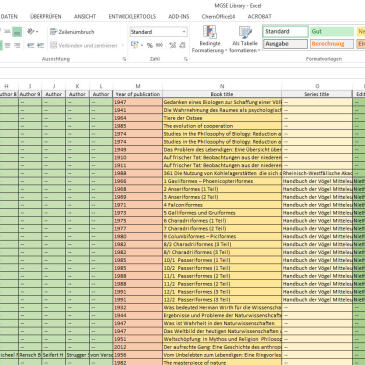The image size is (365, 365).
Task: Apply thousands separator 000 format
Action: [x=159, y=45]
